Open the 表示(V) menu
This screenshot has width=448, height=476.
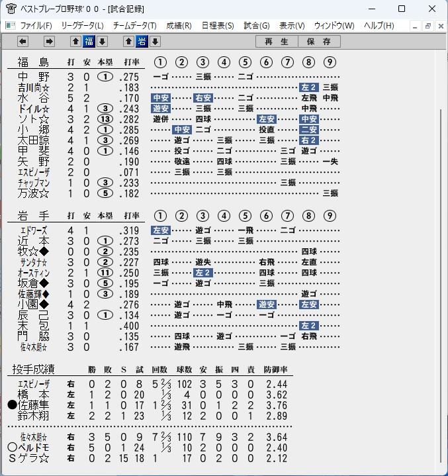pos(292,26)
